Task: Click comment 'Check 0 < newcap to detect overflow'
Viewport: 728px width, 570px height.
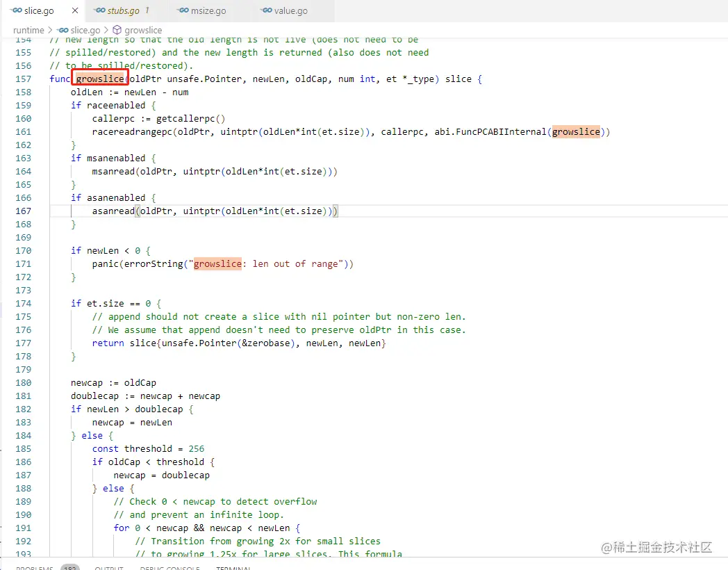Action: (x=215, y=502)
